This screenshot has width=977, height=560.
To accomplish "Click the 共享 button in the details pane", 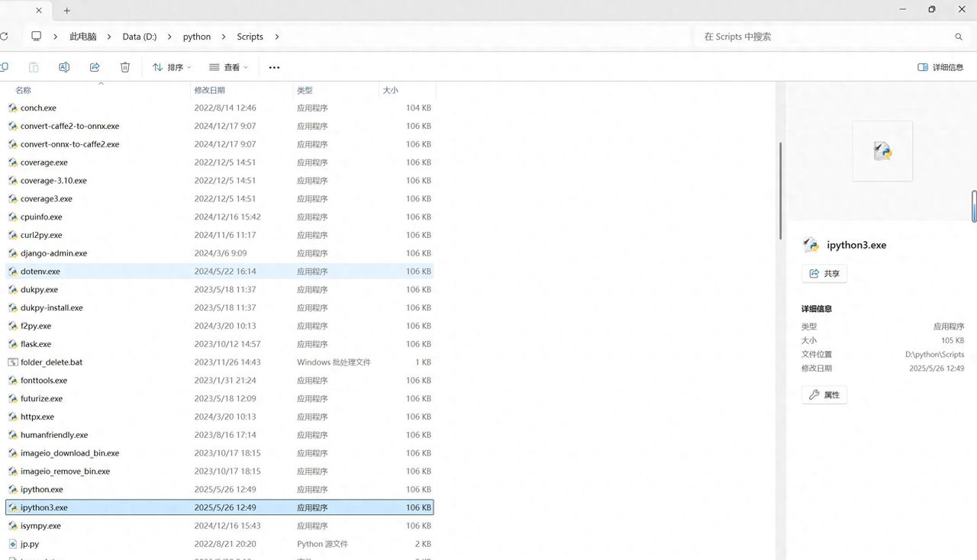I will point(824,273).
